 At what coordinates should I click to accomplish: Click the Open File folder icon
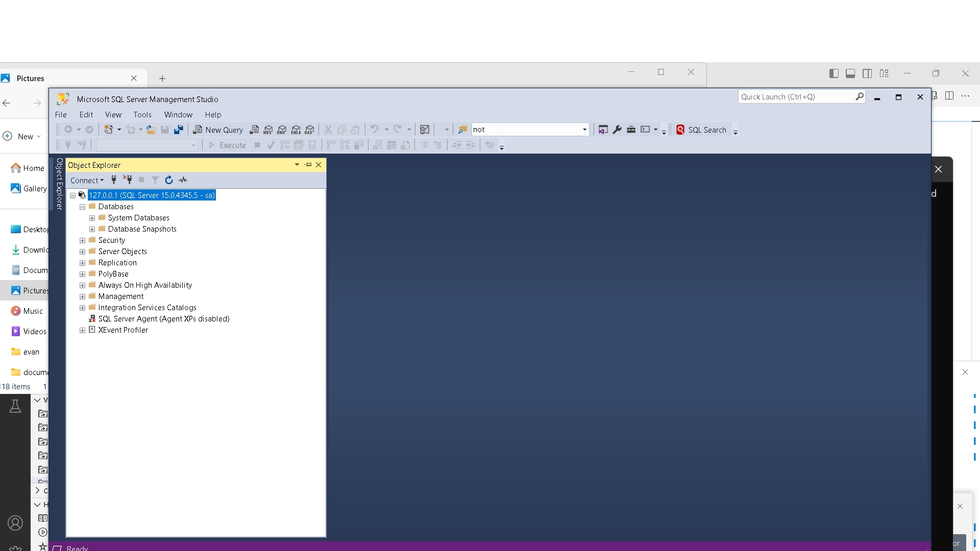151,130
